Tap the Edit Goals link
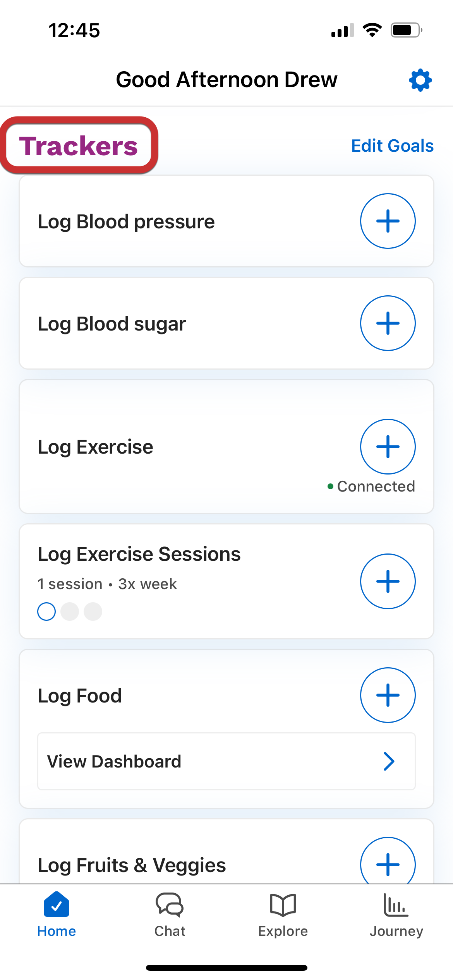Screen dimensions: 453x980 392,146
